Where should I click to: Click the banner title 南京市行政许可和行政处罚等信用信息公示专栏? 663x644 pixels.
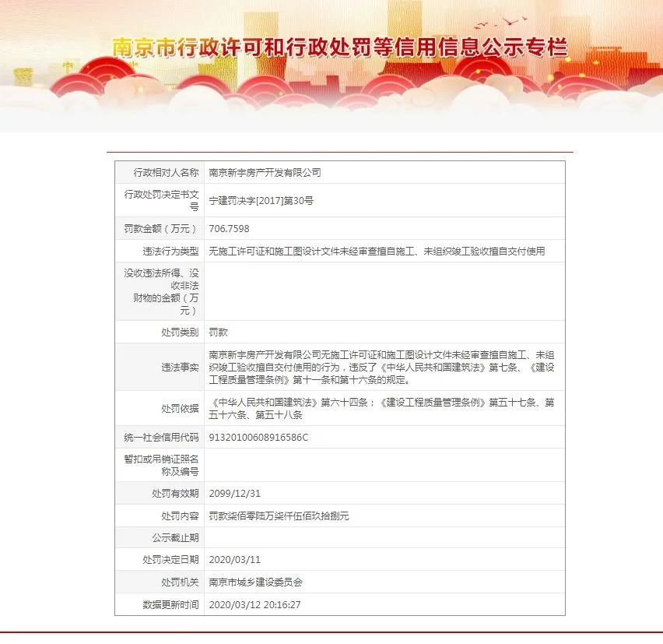pyautogui.click(x=340, y=48)
